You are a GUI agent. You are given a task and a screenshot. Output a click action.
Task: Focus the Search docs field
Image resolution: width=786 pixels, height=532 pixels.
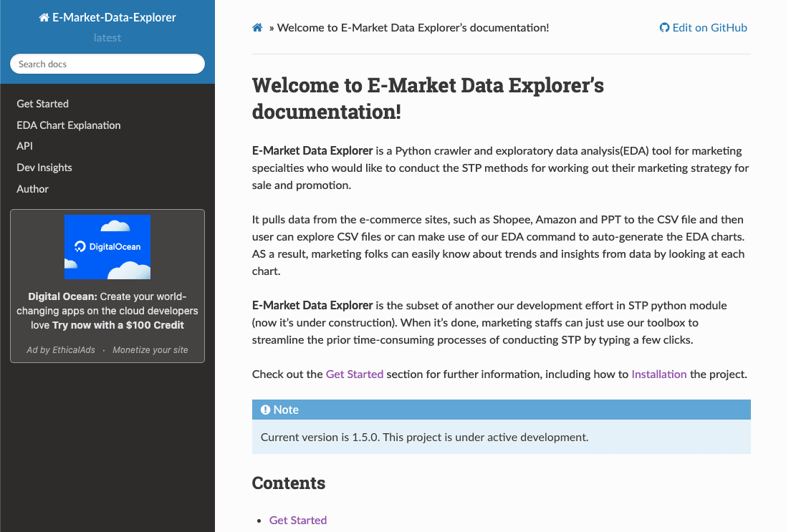click(x=107, y=64)
